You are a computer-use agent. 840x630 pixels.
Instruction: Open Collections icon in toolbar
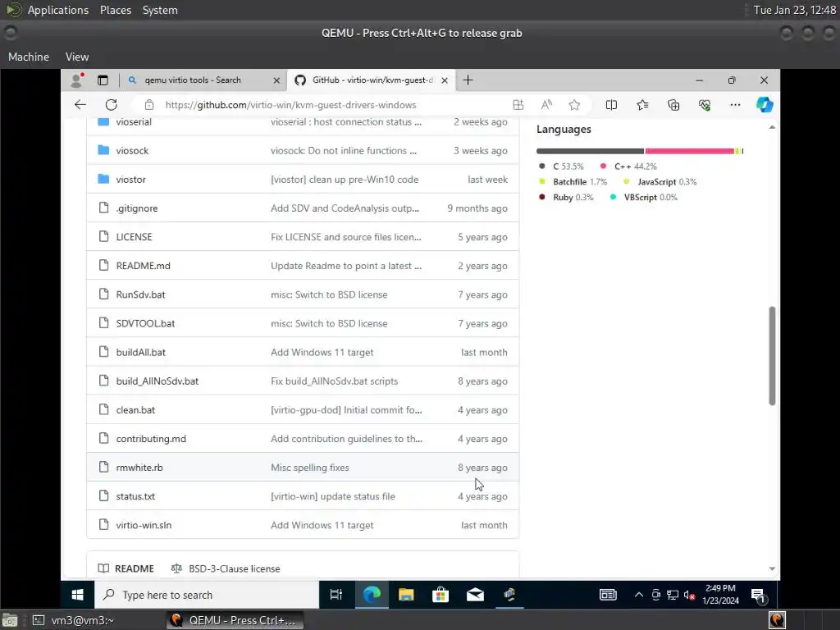point(673,105)
